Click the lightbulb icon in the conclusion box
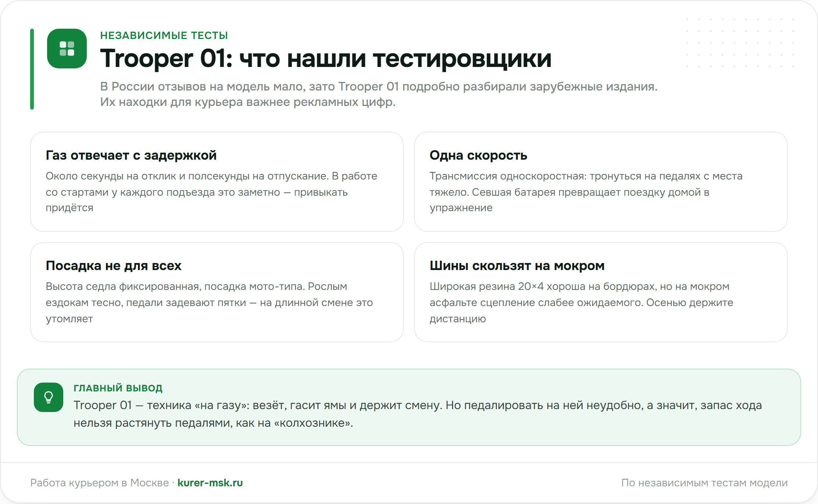Screen dimensions: 818x504 pyautogui.click(x=49, y=397)
